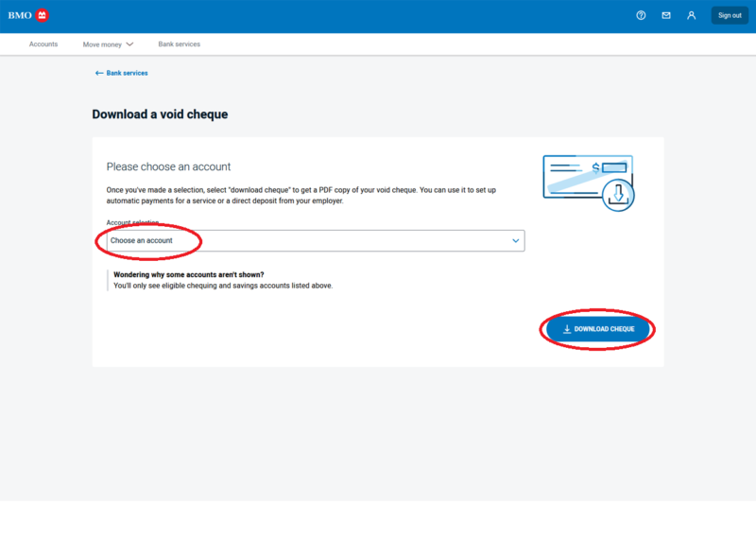Click the account selection dropdown chevron
The image size is (756, 540).
[x=516, y=240]
